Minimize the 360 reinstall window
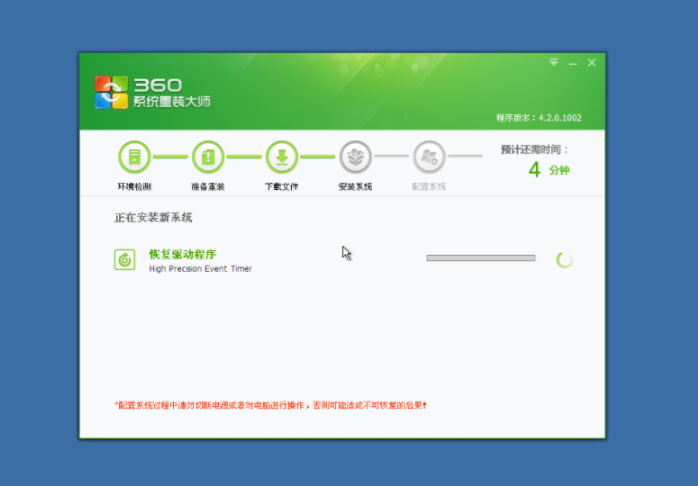The image size is (698, 486). 572,63
